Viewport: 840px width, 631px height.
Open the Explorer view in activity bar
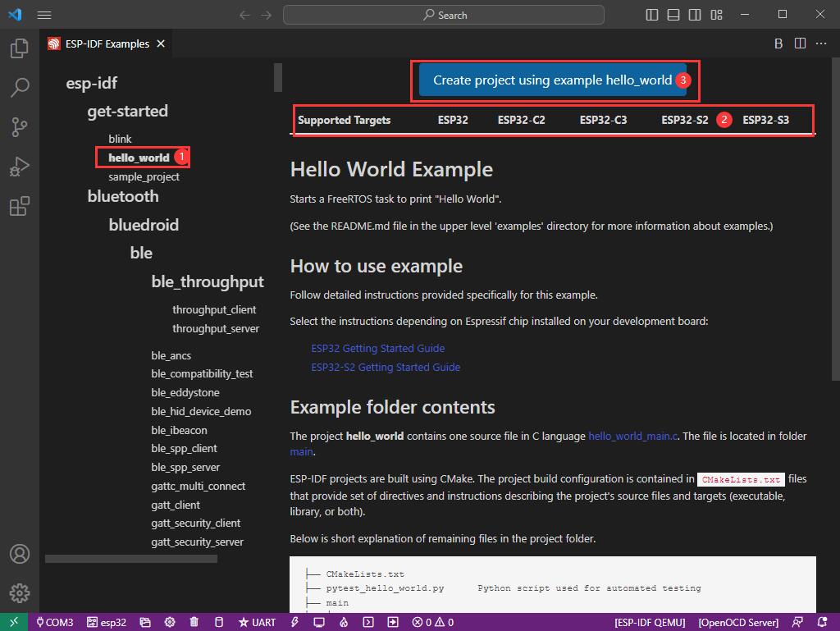coord(19,49)
